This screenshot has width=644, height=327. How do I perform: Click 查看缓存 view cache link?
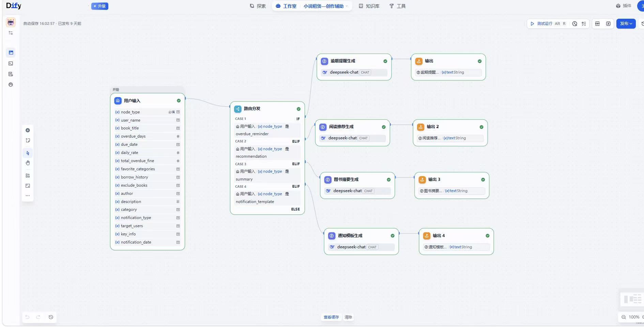coord(331,317)
